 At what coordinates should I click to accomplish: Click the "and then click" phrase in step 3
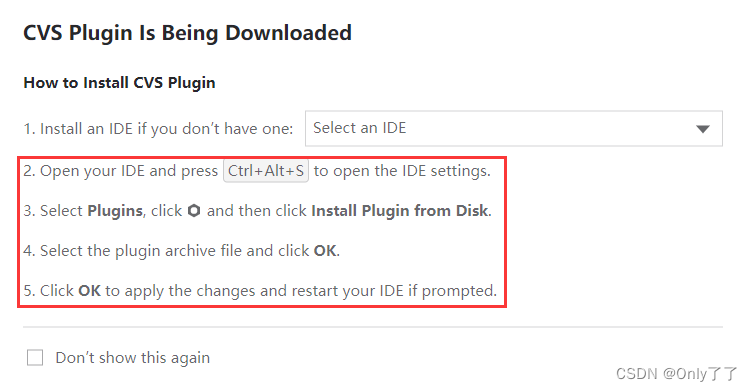(x=257, y=211)
